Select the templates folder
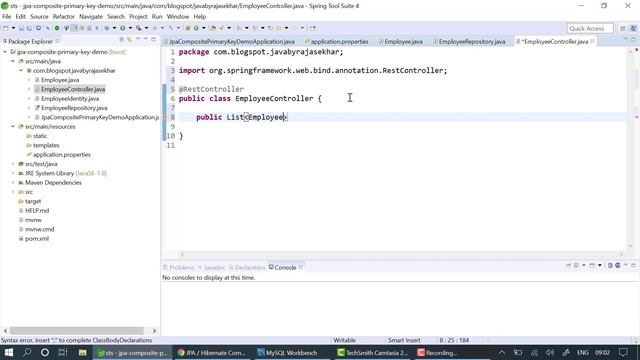The width and height of the screenshot is (640, 360). coord(46,145)
